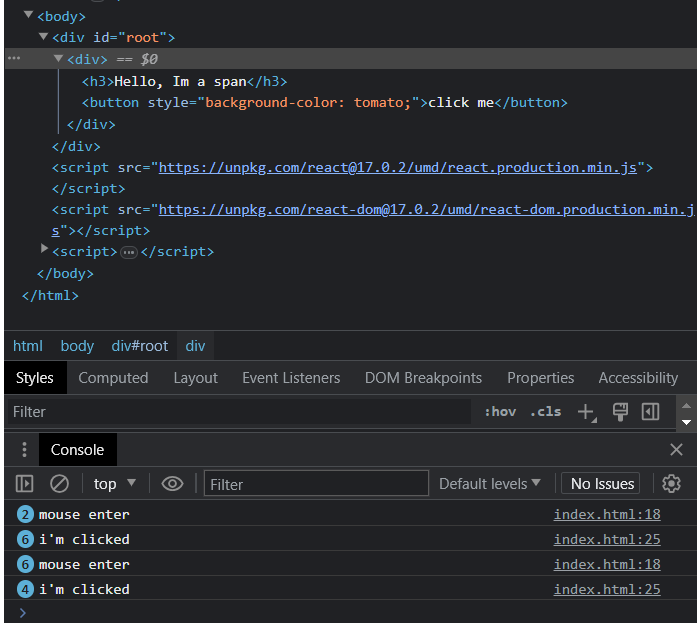Click body in the breadcrumb trail
697x623 pixels.
[77, 346]
